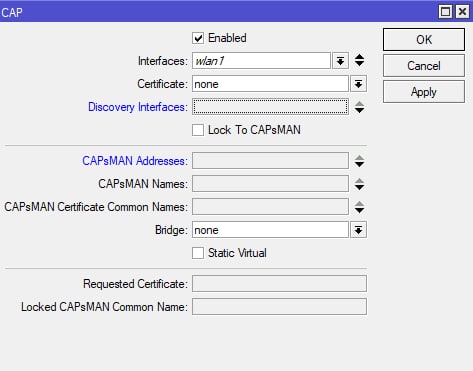The image size is (473, 371).
Task: Click the Certificate field showing none
Action: 270,84
